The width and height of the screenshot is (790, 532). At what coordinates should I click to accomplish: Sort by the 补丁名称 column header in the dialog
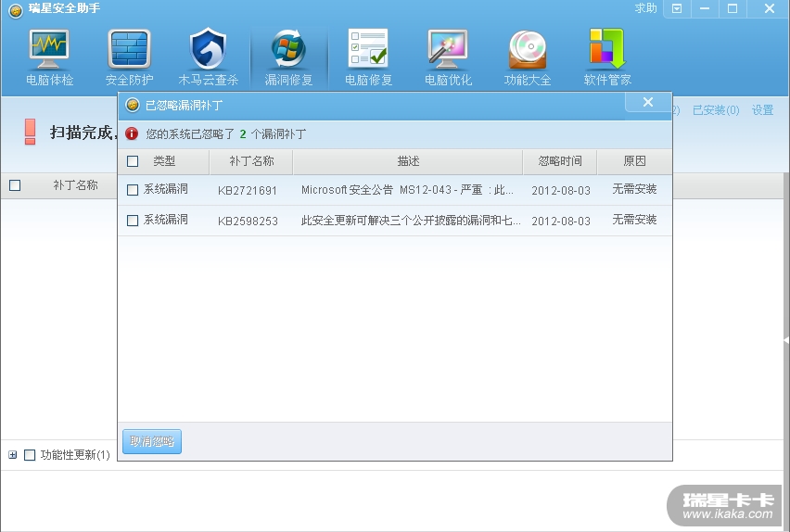click(251, 161)
